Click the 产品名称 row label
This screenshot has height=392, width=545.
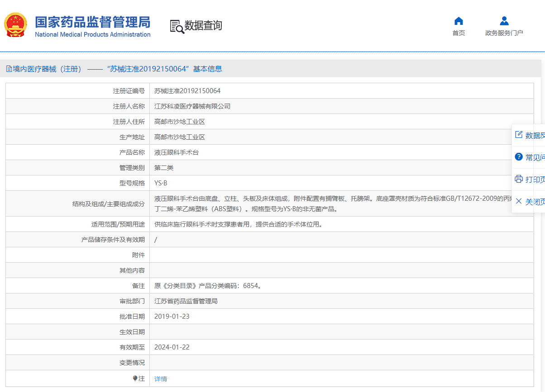click(x=132, y=152)
